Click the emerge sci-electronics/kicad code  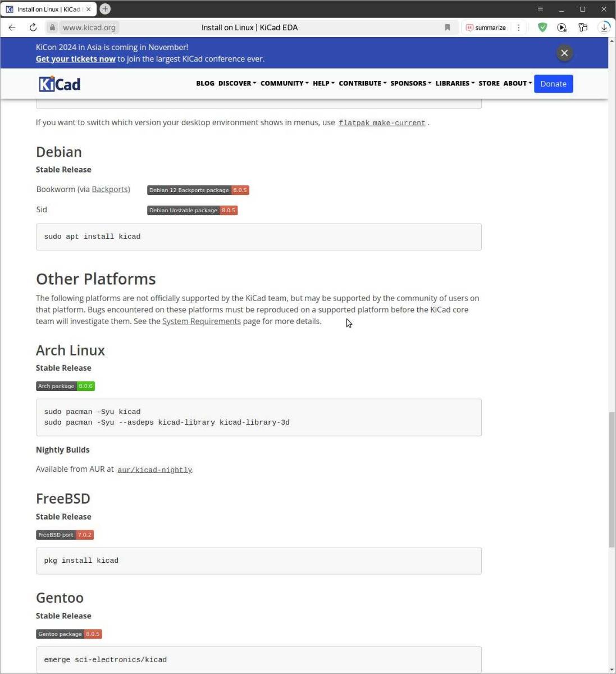(x=105, y=660)
